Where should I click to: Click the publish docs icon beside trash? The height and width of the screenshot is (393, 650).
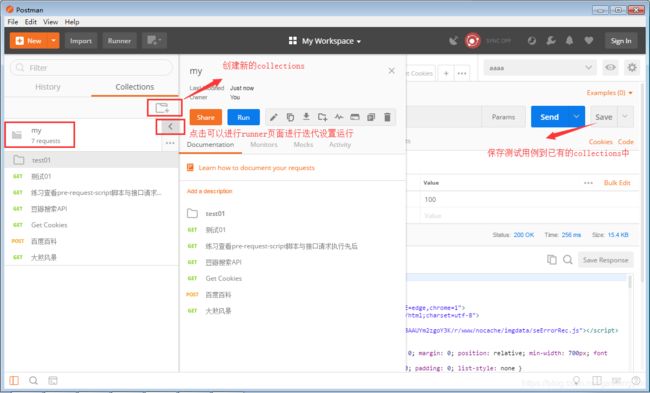point(371,117)
